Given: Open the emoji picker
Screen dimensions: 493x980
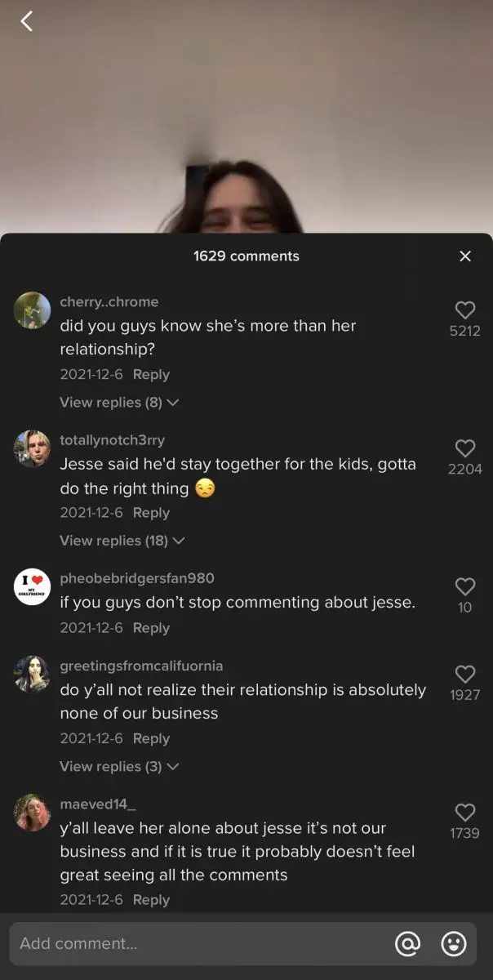Looking at the screenshot, I should tap(454, 944).
